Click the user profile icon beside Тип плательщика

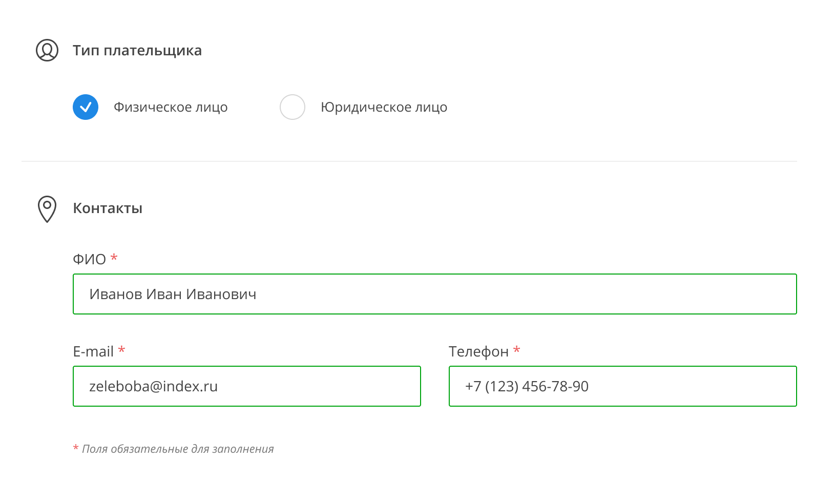[x=47, y=50]
